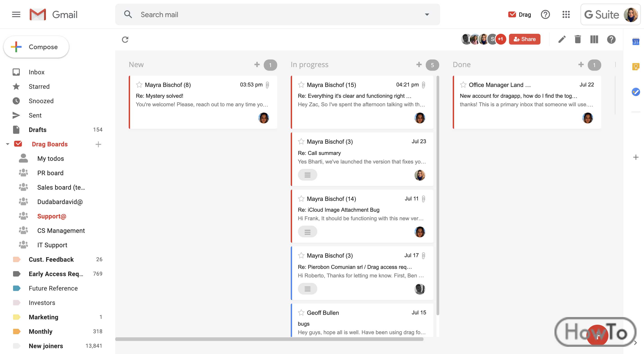Add a new Drag board
This screenshot has width=644, height=354.
tap(98, 144)
